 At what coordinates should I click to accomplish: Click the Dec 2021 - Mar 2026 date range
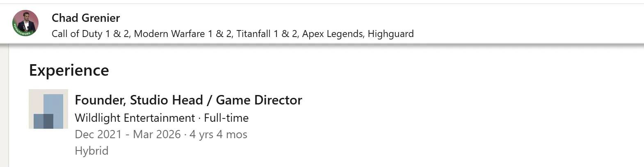pyautogui.click(x=128, y=135)
